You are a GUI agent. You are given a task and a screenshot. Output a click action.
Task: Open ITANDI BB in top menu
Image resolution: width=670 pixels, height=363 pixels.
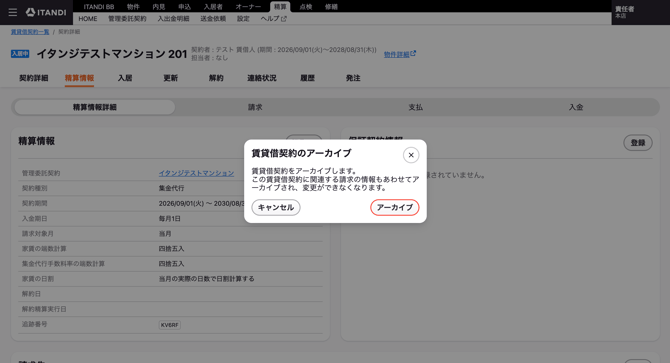[x=99, y=7]
